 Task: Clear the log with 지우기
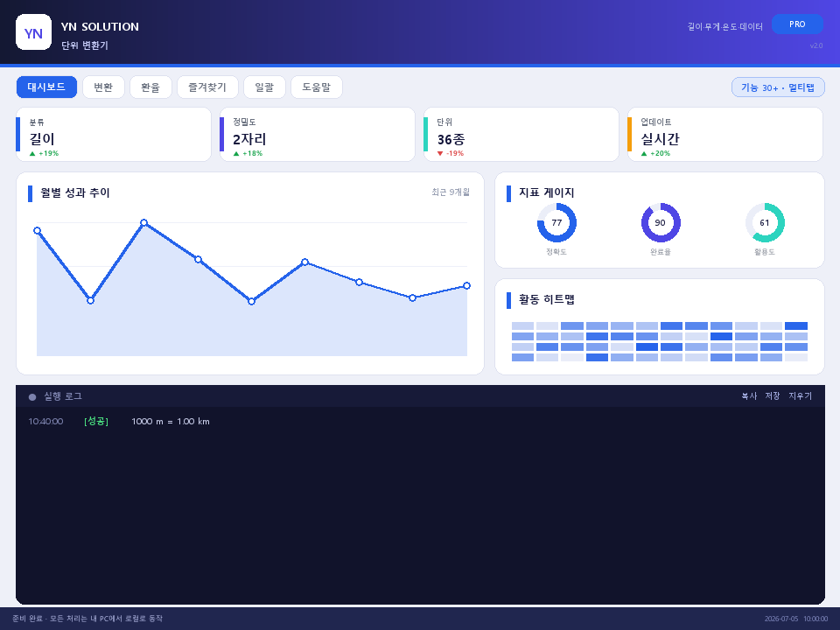pos(800,395)
